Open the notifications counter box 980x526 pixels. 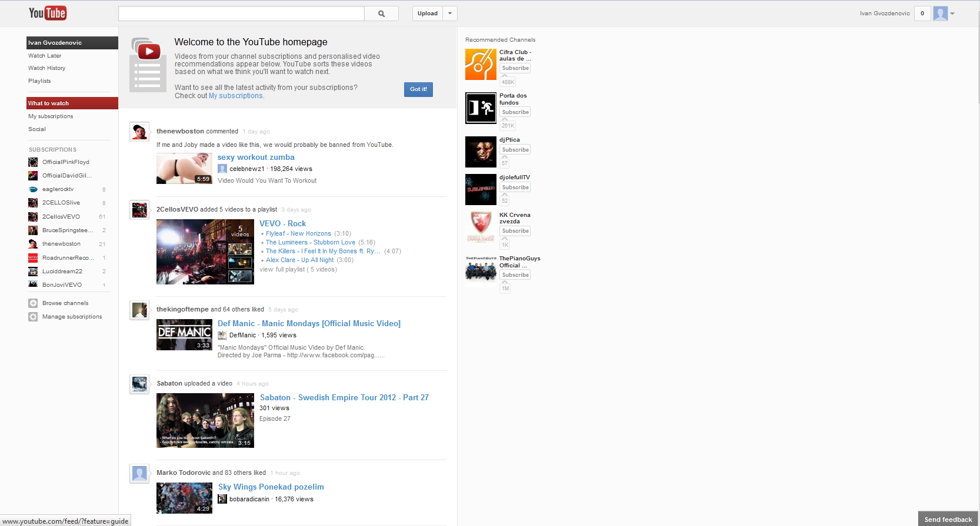[x=922, y=14]
